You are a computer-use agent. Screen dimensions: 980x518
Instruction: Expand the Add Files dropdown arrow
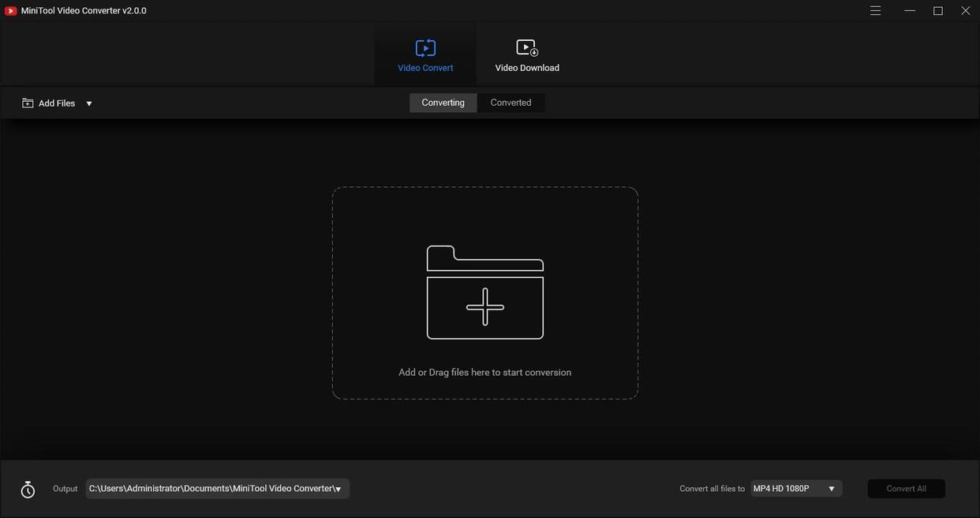coord(89,103)
